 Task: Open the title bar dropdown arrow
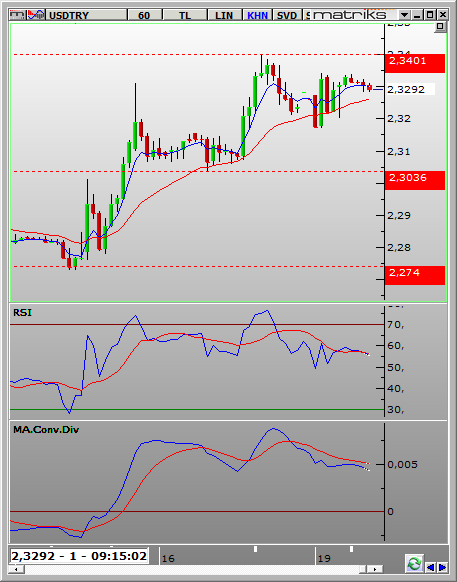click(404, 15)
